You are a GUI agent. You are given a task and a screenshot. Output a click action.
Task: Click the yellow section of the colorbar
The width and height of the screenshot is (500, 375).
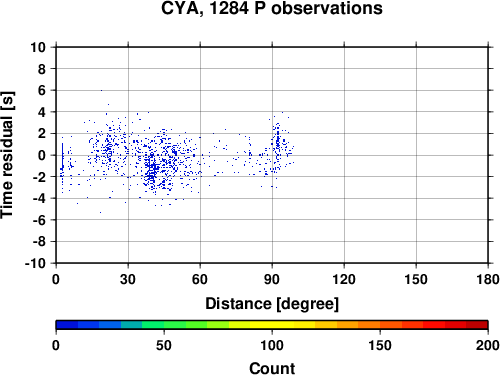[x=272, y=325]
